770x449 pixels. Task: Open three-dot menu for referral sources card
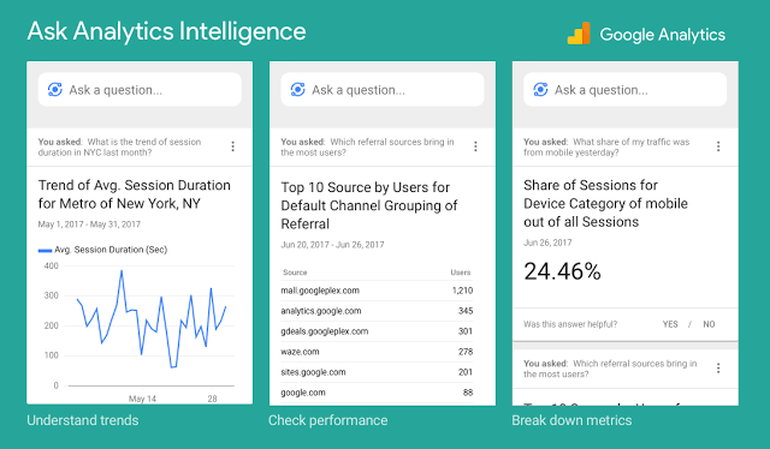point(475,147)
